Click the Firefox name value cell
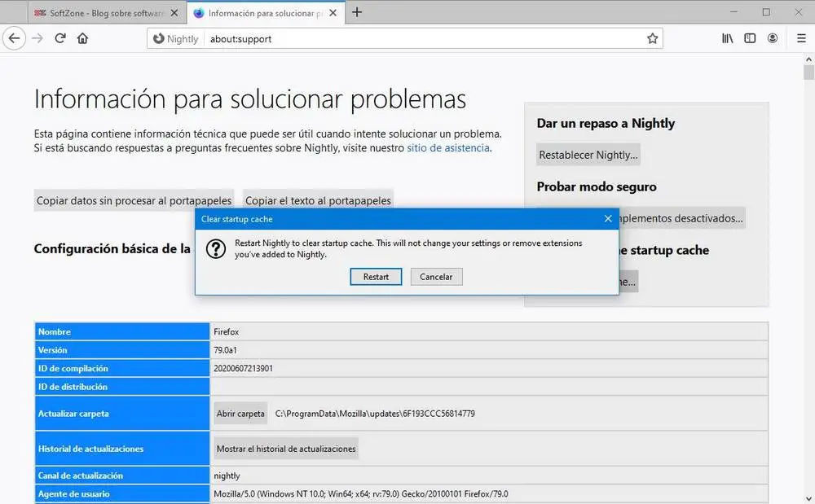 coord(488,331)
